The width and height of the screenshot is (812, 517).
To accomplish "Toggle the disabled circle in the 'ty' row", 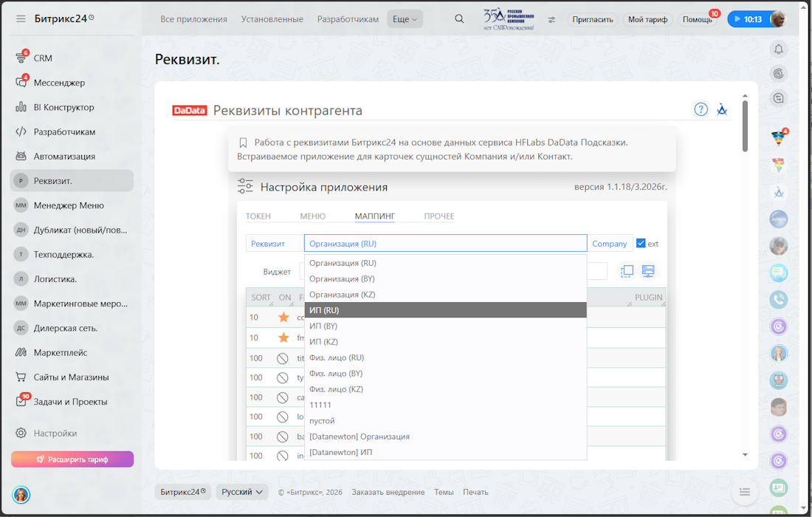I will [x=282, y=377].
